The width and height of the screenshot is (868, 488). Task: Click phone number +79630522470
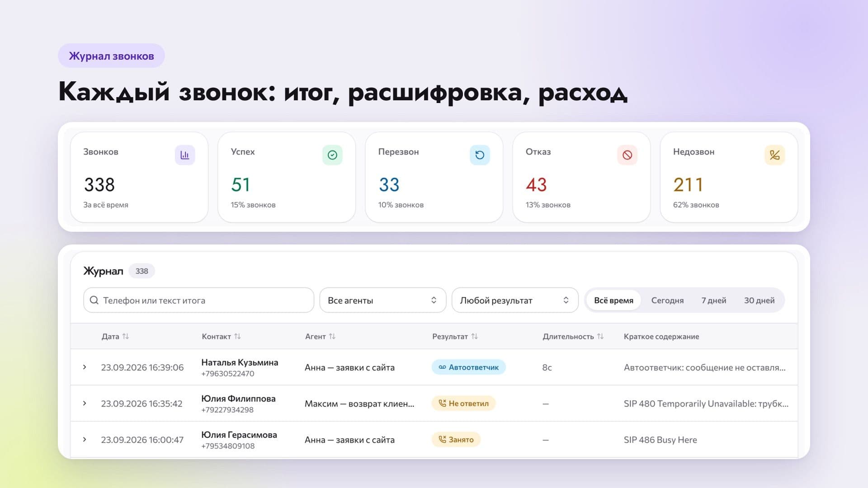point(228,373)
